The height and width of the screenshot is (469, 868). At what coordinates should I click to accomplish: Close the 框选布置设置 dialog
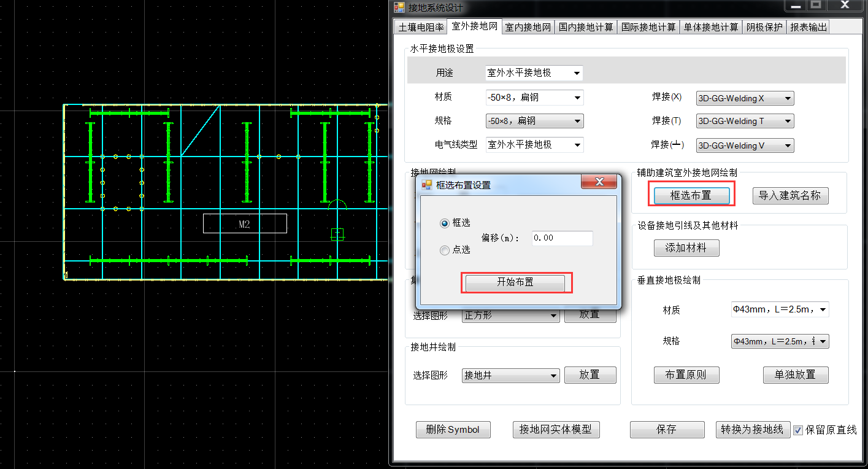[599, 182]
